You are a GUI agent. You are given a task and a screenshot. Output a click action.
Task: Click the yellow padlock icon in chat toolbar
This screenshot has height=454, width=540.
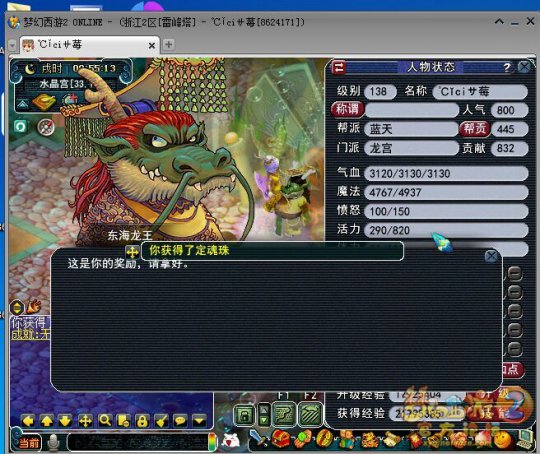142,421
